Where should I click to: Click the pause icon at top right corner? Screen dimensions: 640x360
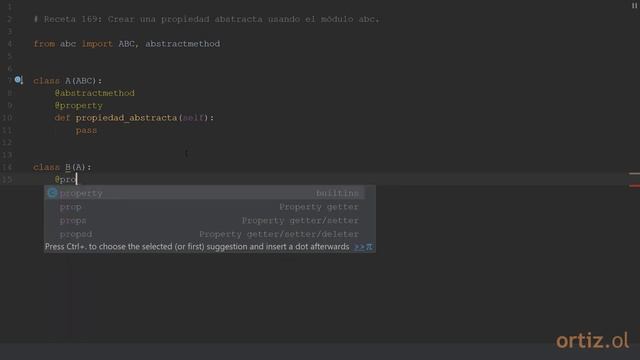click(634, 5)
